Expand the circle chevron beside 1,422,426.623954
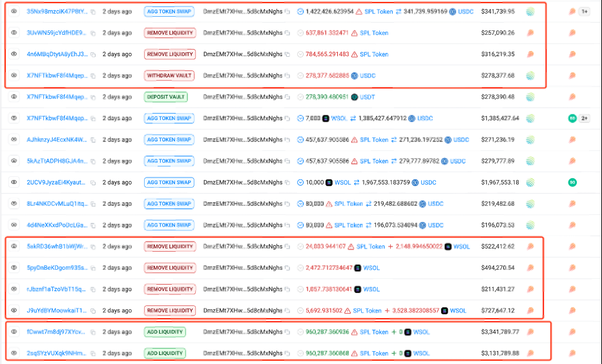This screenshot has width=602, height=364. [x=300, y=12]
